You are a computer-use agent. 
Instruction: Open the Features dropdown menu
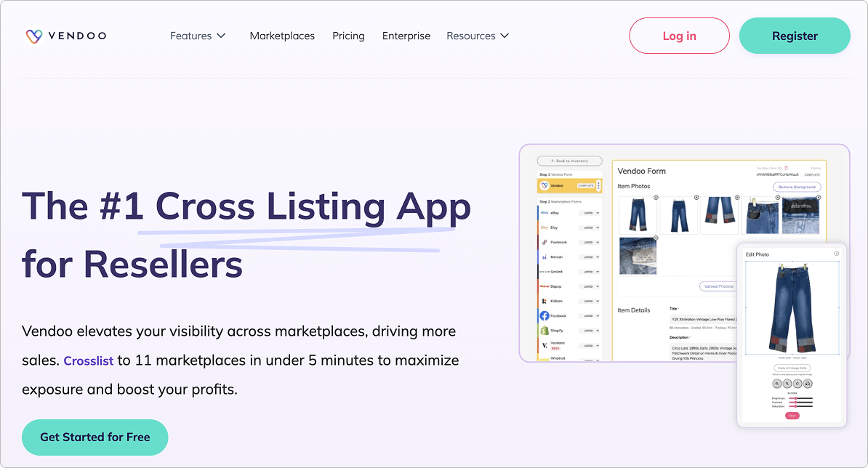point(198,36)
